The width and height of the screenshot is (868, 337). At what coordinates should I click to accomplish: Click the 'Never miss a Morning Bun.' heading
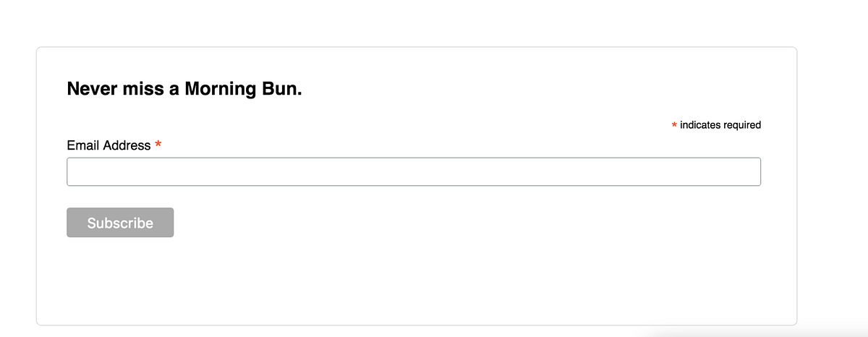coord(184,89)
